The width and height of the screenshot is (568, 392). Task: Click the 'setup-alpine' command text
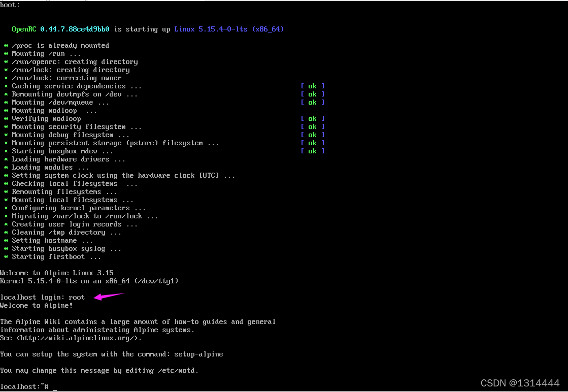point(198,354)
